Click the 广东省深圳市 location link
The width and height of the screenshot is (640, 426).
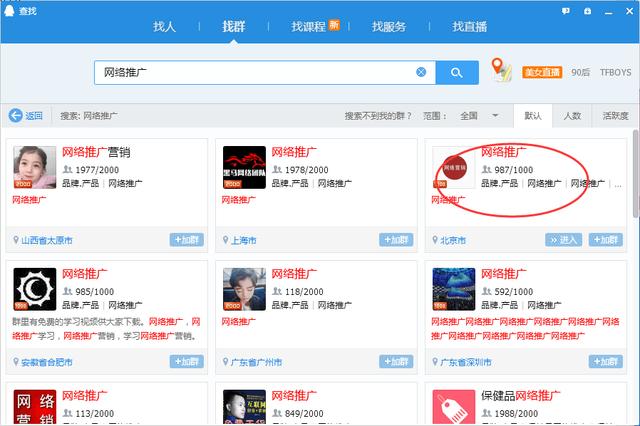point(466,362)
